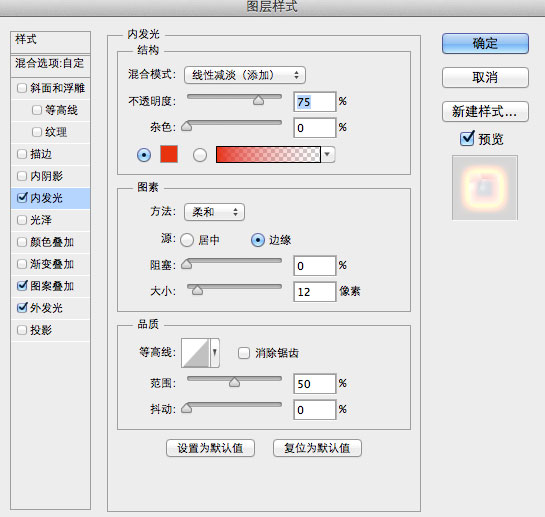Click the 杂色 slider handle
The height and width of the screenshot is (517, 545).
coord(187,126)
